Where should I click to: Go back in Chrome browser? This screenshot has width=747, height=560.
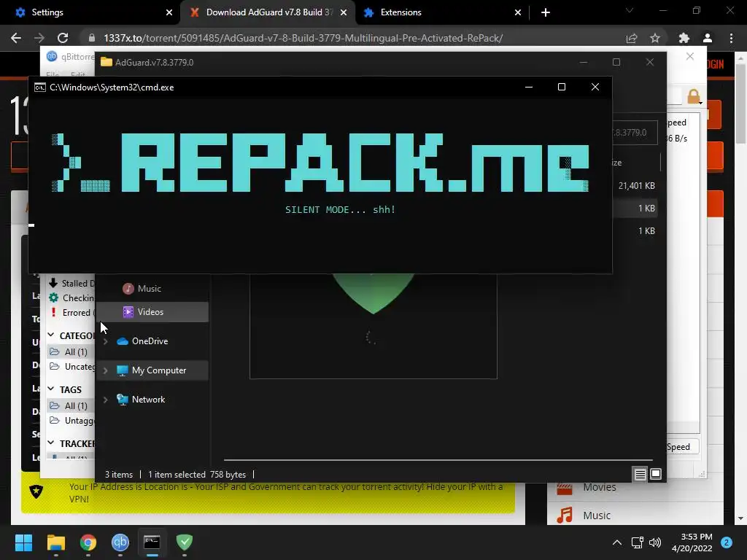[x=16, y=38]
